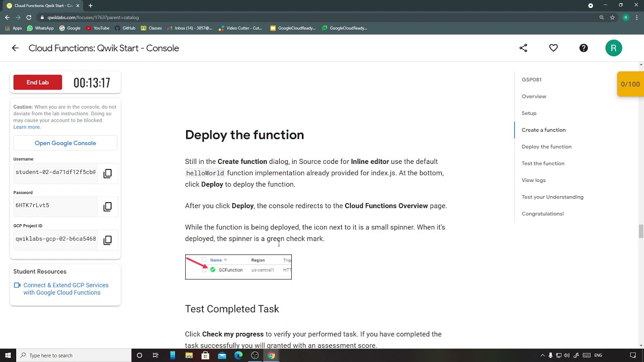
Task: Open the YouTube bookmark
Action: coord(98,28)
